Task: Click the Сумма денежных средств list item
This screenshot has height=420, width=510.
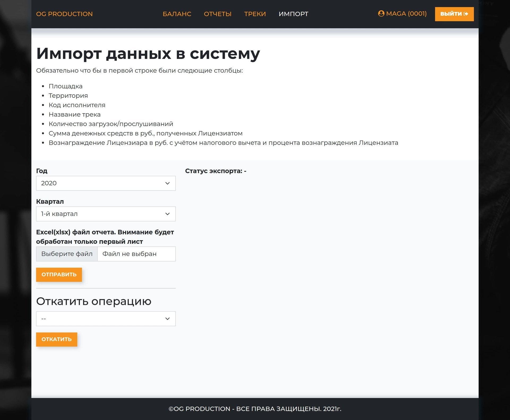Action: [146, 133]
